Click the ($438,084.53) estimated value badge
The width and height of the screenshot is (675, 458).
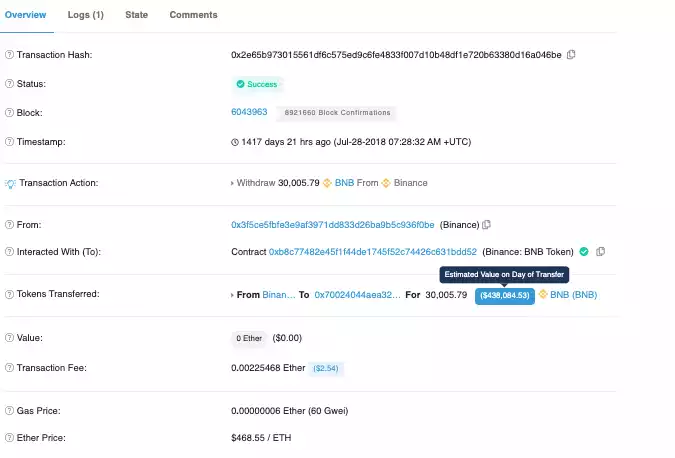point(505,296)
